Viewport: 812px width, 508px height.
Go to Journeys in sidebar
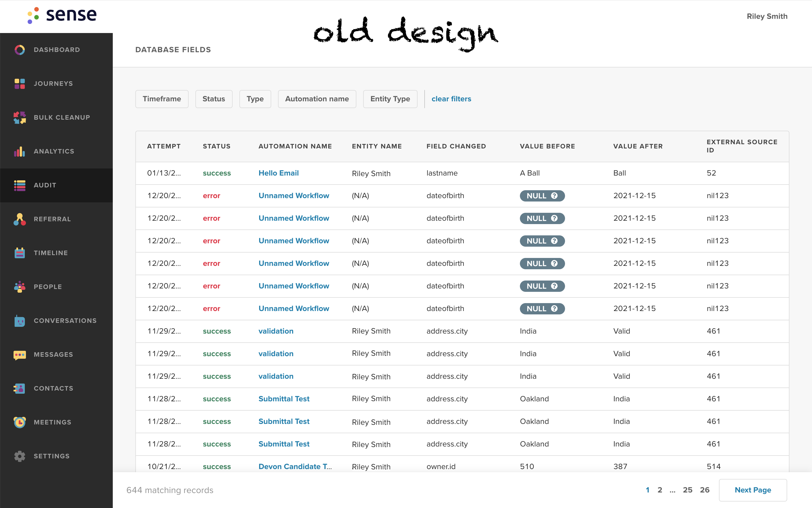pyautogui.click(x=56, y=84)
